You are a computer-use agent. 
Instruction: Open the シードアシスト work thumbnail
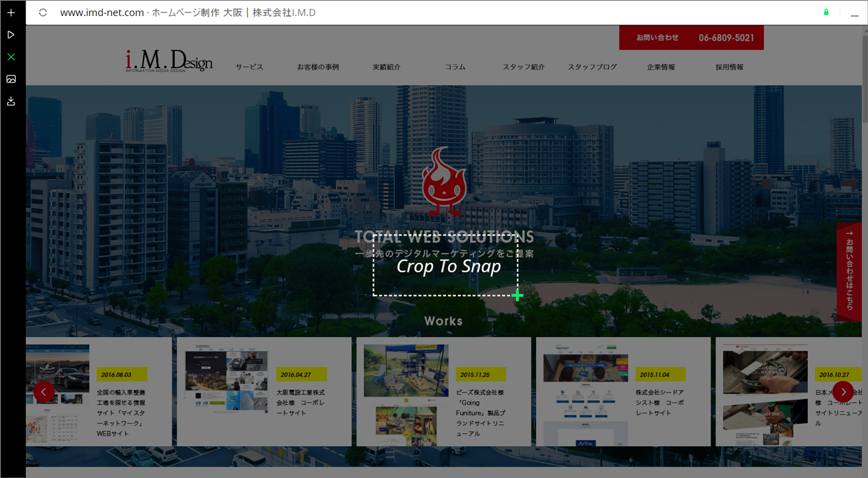click(586, 395)
